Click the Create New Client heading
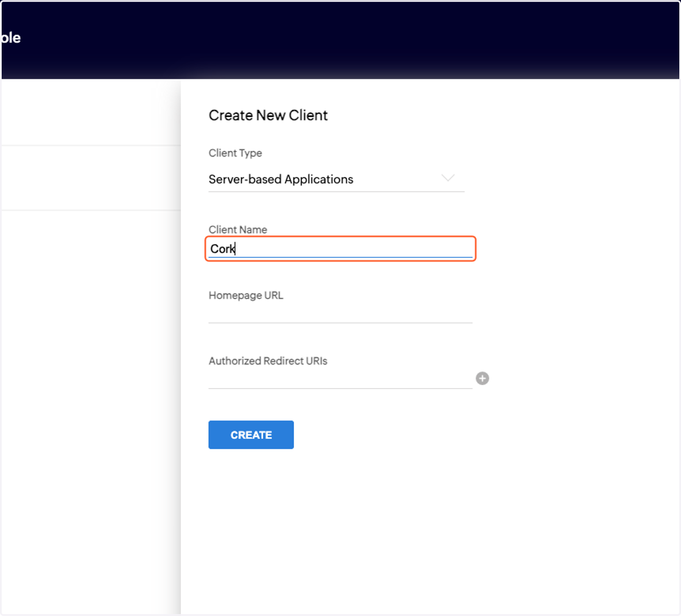 click(268, 115)
